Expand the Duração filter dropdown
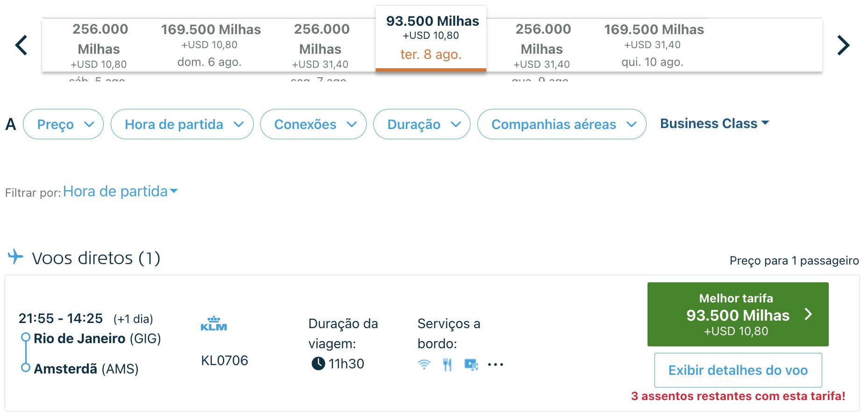This screenshot has width=868, height=416. click(422, 124)
